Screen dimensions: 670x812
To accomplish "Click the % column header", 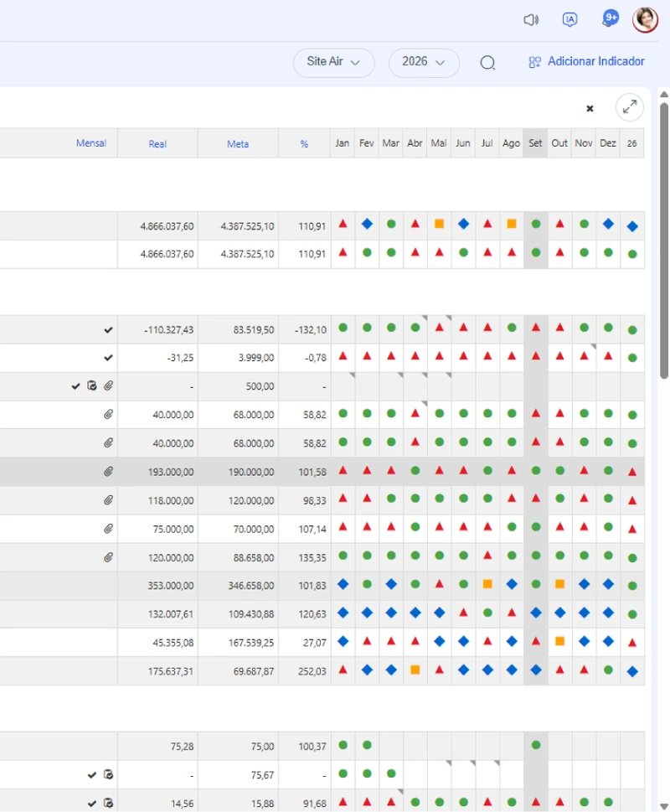I will 304,144.
